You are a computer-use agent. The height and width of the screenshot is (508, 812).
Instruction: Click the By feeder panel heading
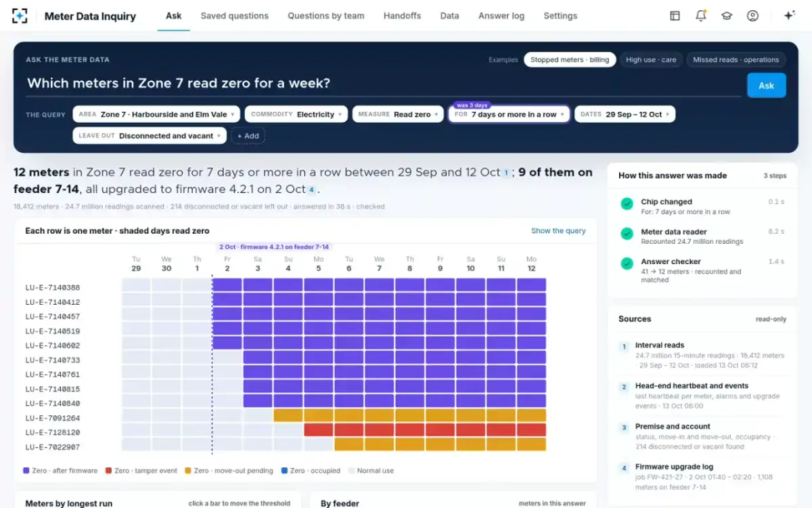click(340, 503)
